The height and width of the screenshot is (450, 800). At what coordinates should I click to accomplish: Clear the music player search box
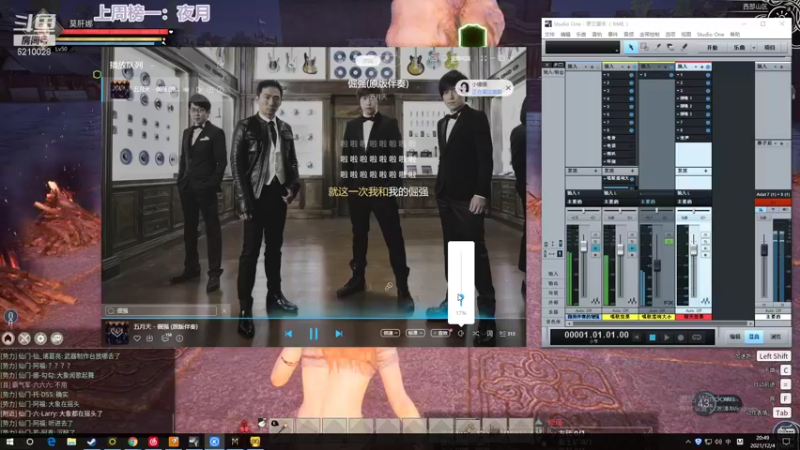click(x=224, y=310)
